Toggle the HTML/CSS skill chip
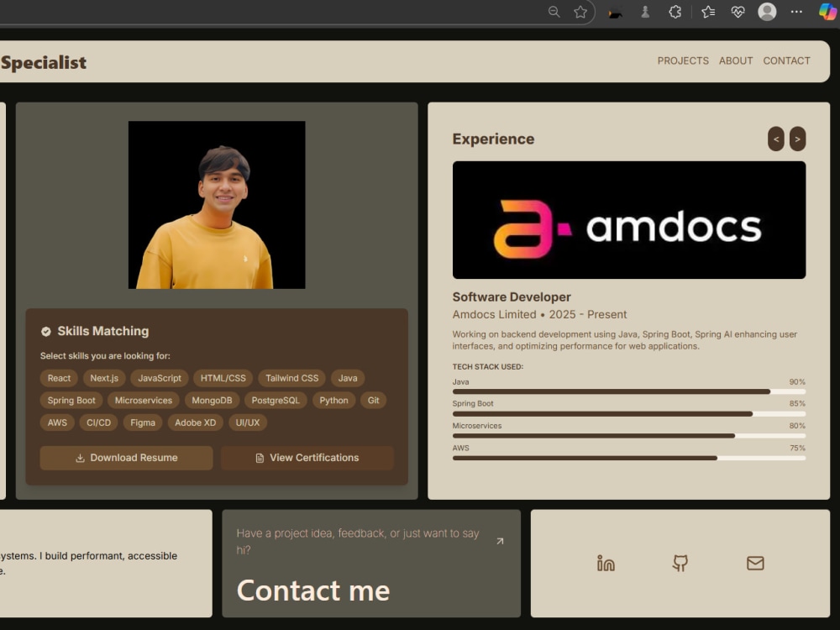 click(x=223, y=378)
